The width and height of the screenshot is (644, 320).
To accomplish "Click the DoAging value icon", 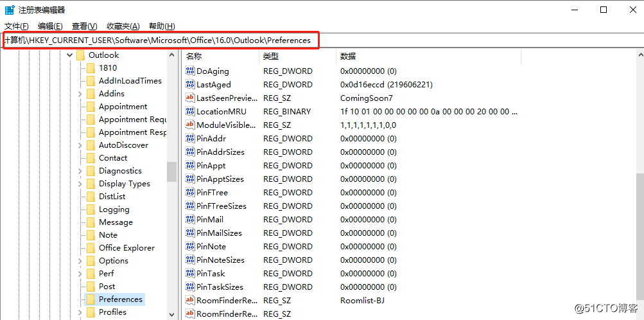I will 190,71.
